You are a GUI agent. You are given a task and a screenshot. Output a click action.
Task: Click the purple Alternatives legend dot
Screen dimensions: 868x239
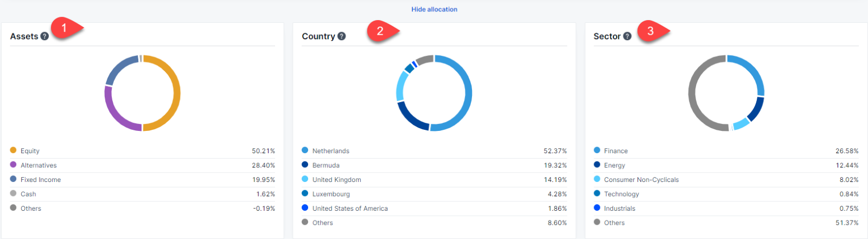[13, 165]
